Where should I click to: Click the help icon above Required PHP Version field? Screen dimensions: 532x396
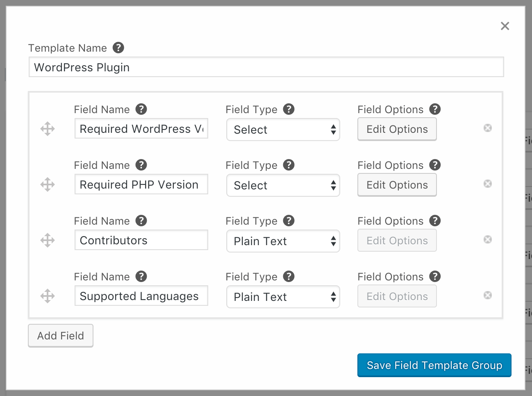pos(141,165)
